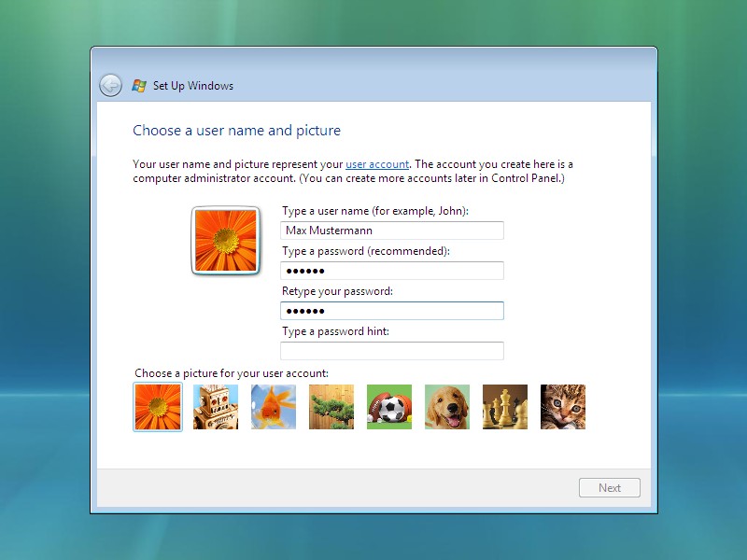Viewport: 747px width, 560px height.
Task: Focus the empty password hint field
Action: (392, 351)
